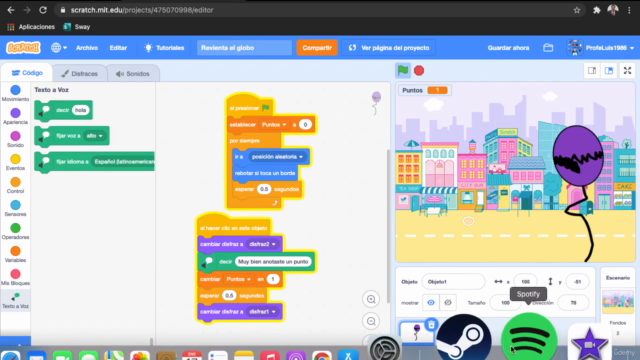This screenshot has width=640, height=360.
Task: Open the disfraz2 costume dropdown
Action: (262, 244)
